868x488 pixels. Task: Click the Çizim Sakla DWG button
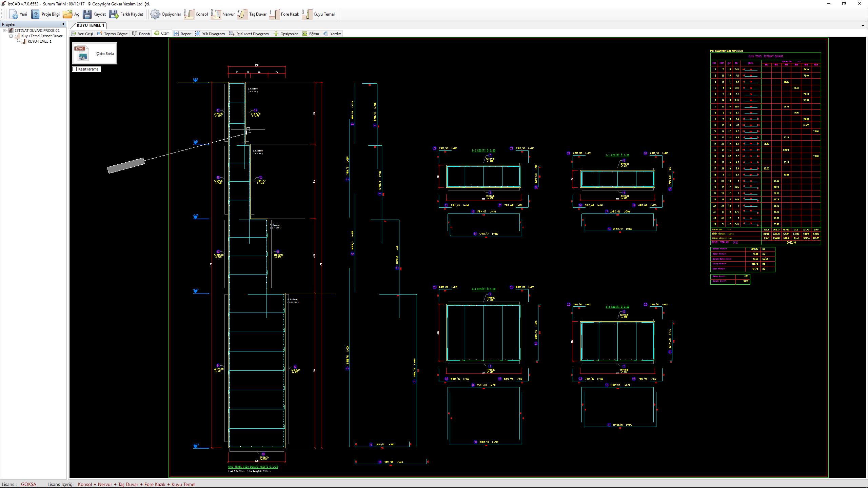pyautogui.click(x=95, y=54)
